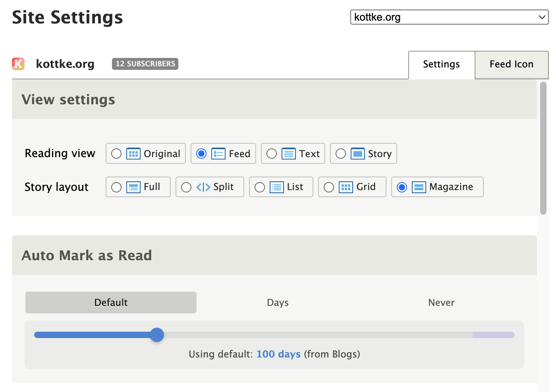Click the Story reading view icon

tap(357, 154)
